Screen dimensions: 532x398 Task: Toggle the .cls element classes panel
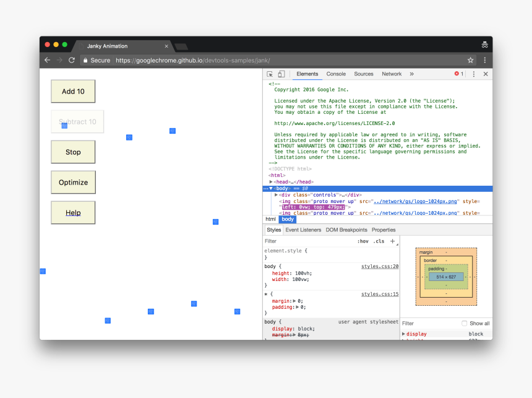(x=379, y=241)
